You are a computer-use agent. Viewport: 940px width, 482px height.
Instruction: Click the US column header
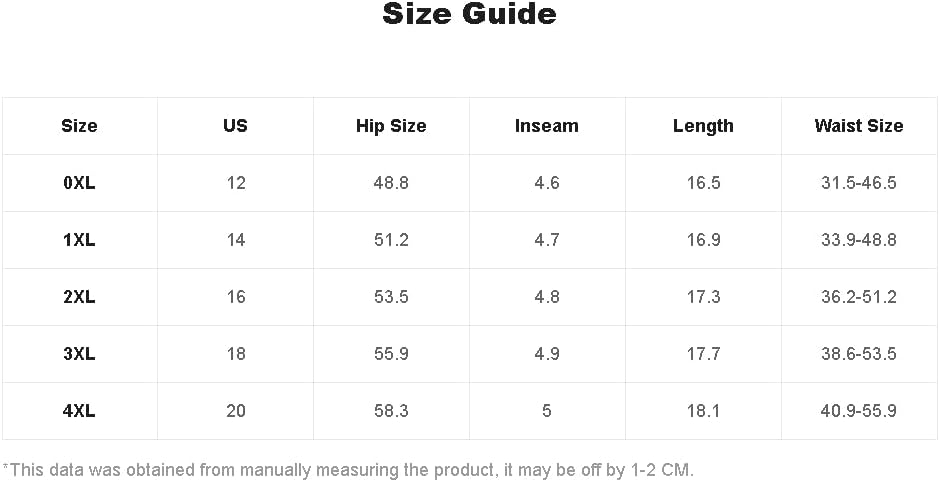pos(235,126)
